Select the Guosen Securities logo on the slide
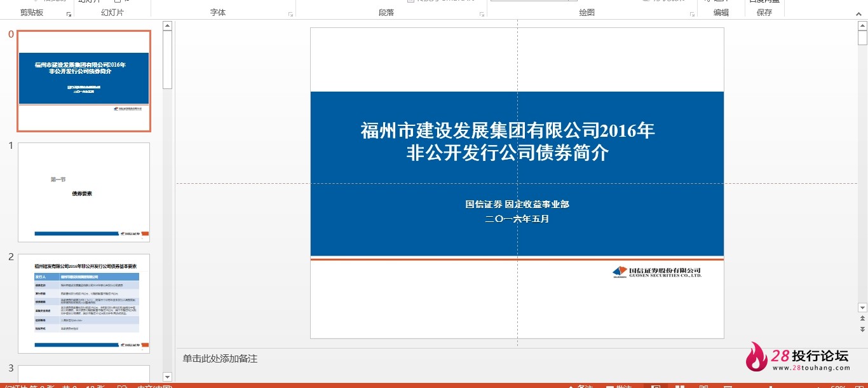 (657, 272)
